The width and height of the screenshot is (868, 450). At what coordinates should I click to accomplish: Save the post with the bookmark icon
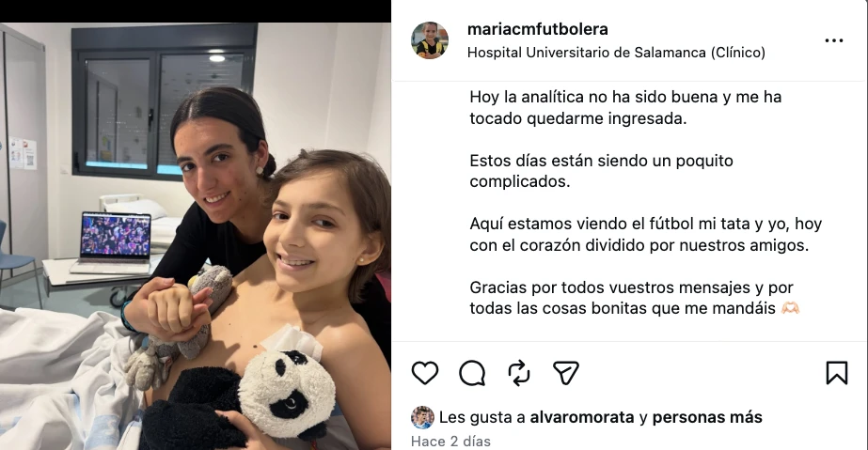click(x=836, y=373)
